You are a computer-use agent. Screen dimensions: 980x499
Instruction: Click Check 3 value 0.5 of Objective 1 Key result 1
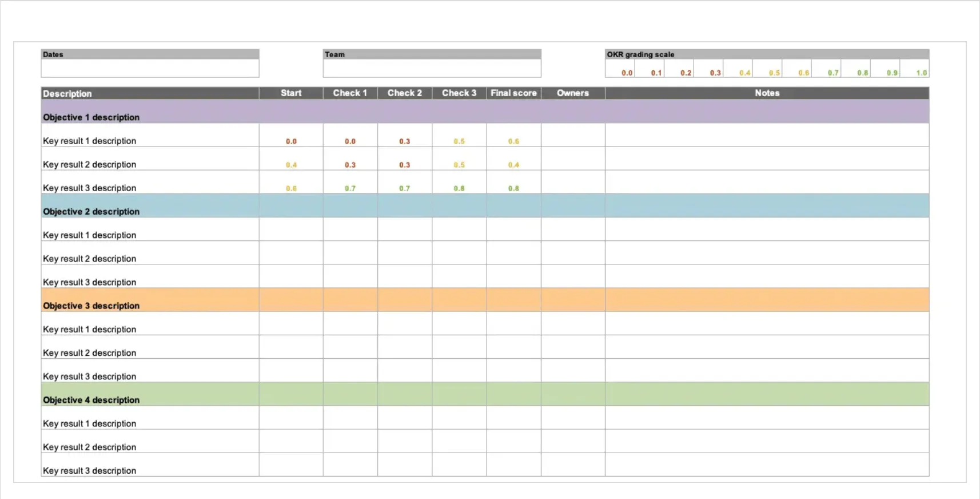pyautogui.click(x=459, y=141)
